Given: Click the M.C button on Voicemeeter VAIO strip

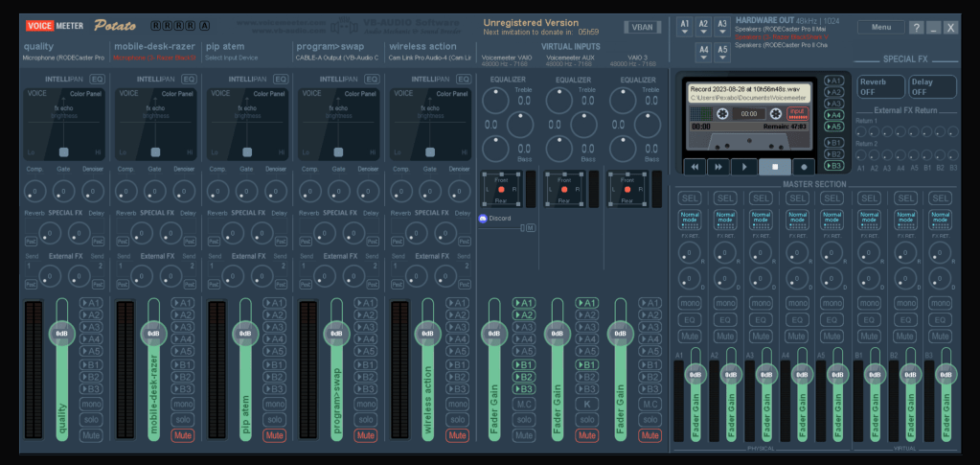Looking at the screenshot, I should pyautogui.click(x=524, y=404).
